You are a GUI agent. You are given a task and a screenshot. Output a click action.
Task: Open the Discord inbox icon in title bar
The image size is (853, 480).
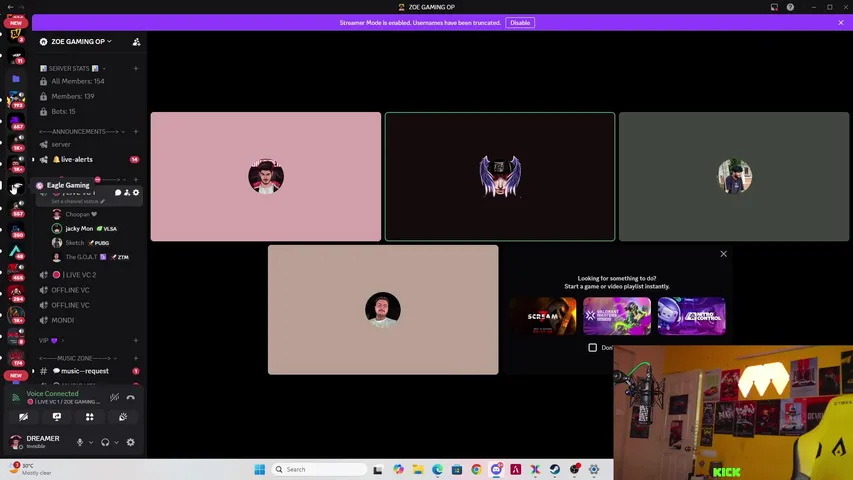(x=774, y=7)
